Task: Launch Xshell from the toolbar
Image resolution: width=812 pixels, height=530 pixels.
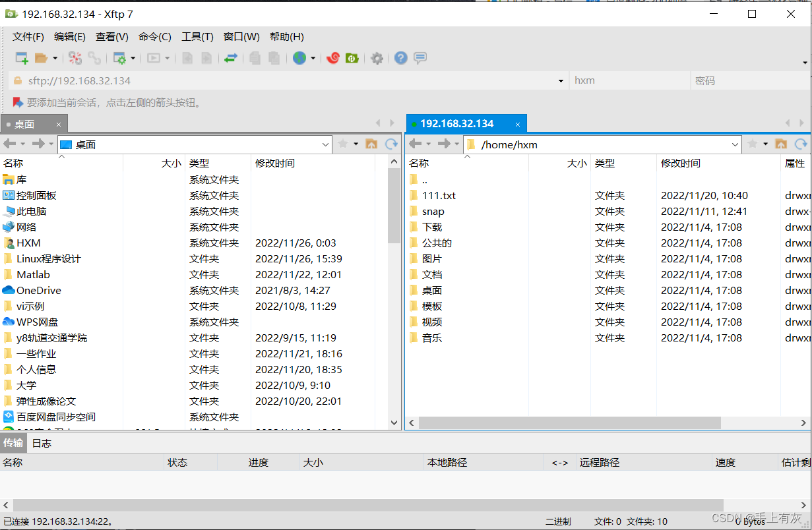Action: (x=333, y=58)
